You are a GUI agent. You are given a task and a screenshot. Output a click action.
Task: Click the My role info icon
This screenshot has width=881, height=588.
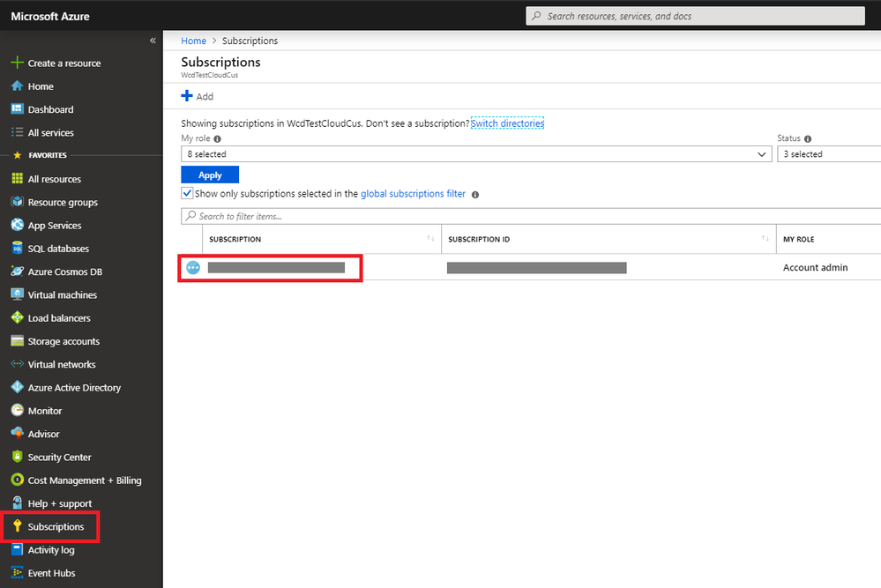[218, 138]
